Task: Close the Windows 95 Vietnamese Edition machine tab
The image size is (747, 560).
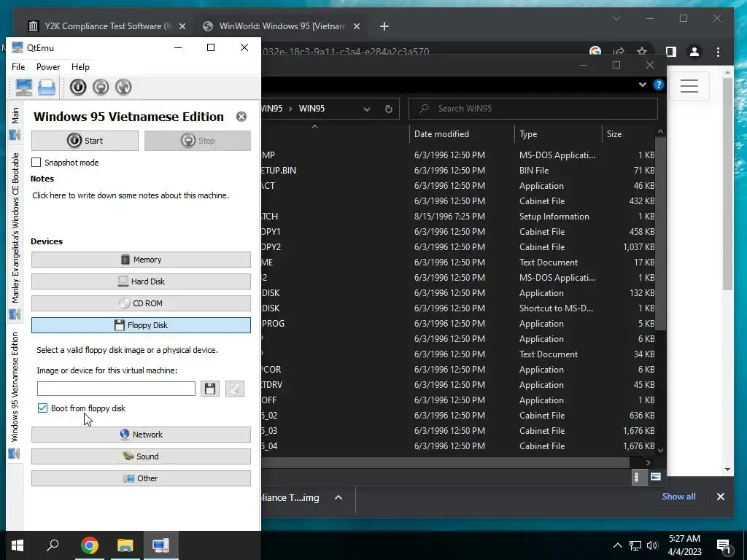Action: [241, 117]
